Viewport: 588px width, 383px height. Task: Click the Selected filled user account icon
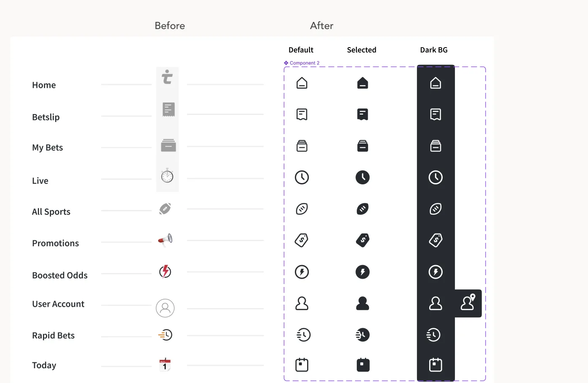click(363, 303)
